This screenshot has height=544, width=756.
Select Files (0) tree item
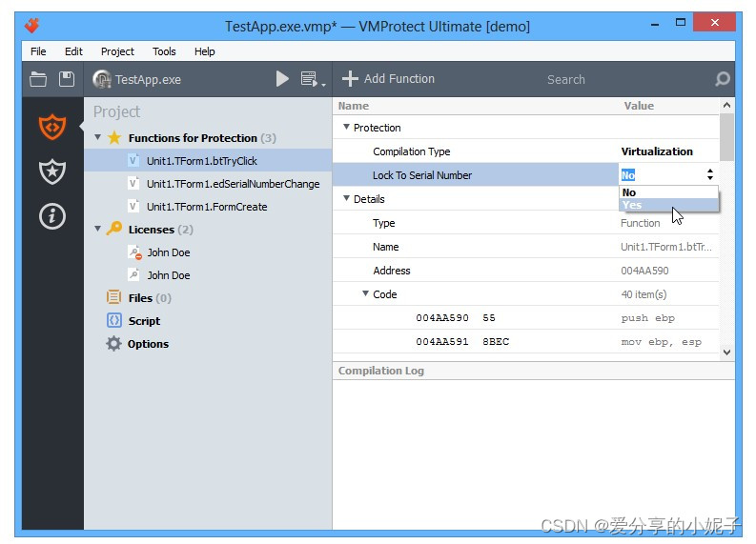click(150, 298)
